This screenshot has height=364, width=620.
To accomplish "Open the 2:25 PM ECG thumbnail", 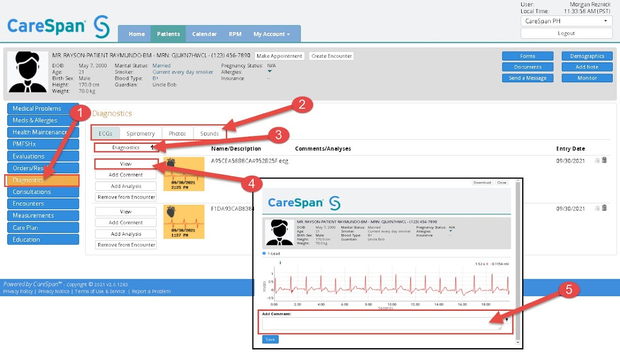I will tap(184, 174).
